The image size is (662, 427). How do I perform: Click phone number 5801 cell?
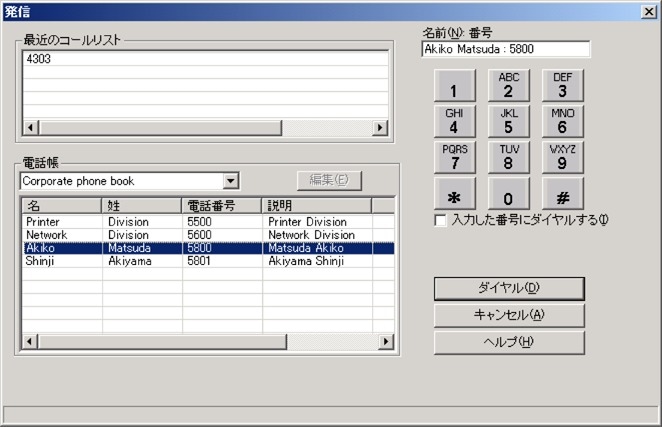pyautogui.click(x=199, y=261)
